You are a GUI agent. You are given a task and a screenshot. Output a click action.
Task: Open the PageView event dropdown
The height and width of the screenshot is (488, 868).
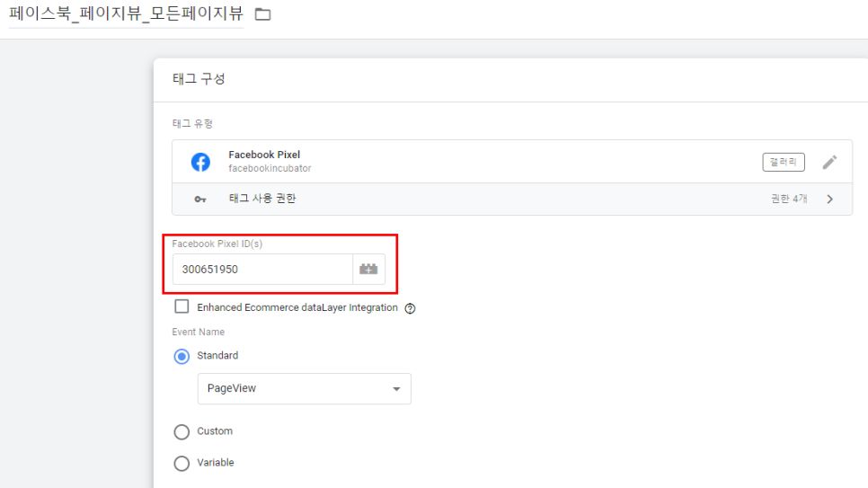point(304,388)
